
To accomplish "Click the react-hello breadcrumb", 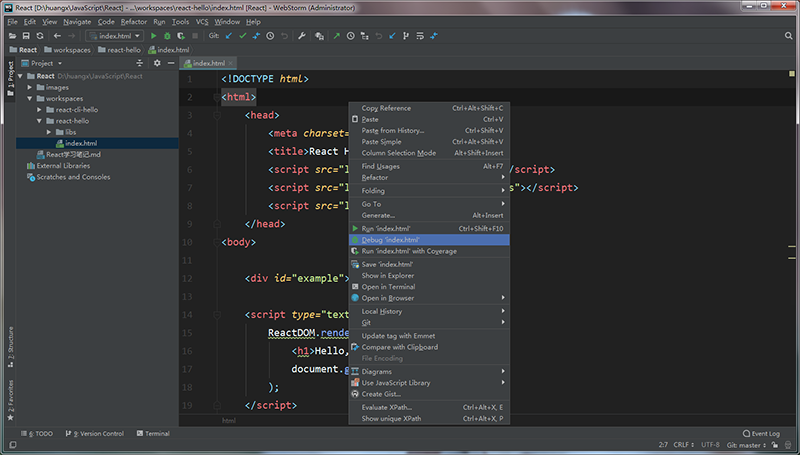I will tap(119, 49).
